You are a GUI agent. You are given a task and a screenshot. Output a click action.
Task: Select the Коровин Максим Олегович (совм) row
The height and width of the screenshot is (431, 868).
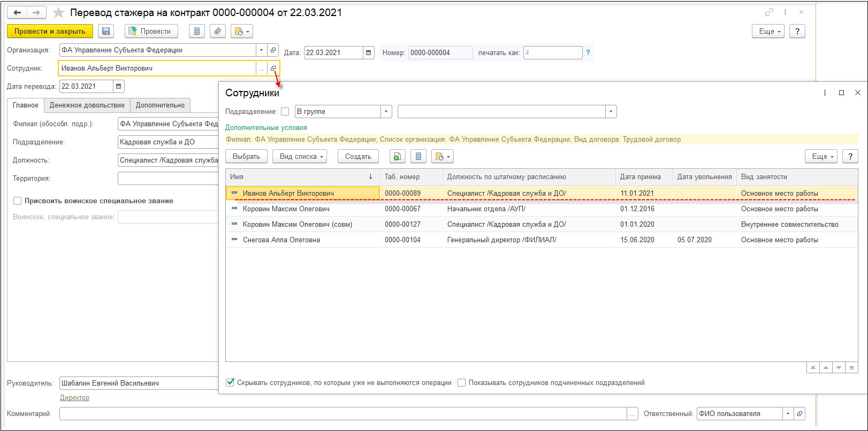[542, 224]
